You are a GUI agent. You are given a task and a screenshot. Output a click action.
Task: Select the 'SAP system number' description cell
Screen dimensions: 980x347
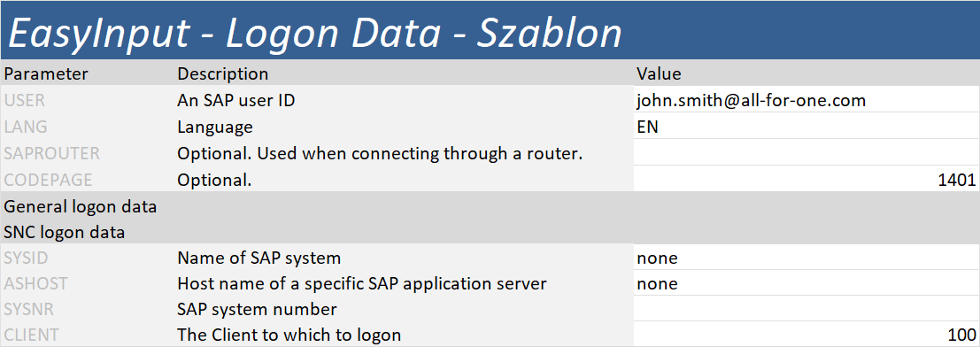404,309
